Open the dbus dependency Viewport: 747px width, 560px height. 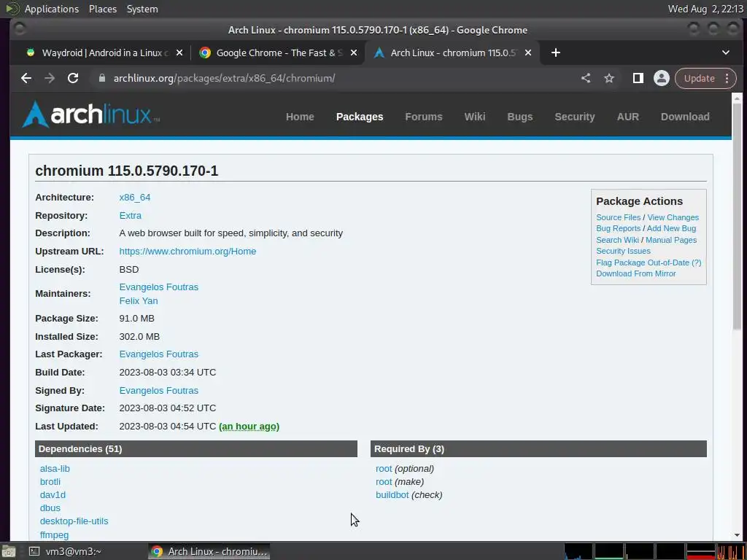point(50,507)
